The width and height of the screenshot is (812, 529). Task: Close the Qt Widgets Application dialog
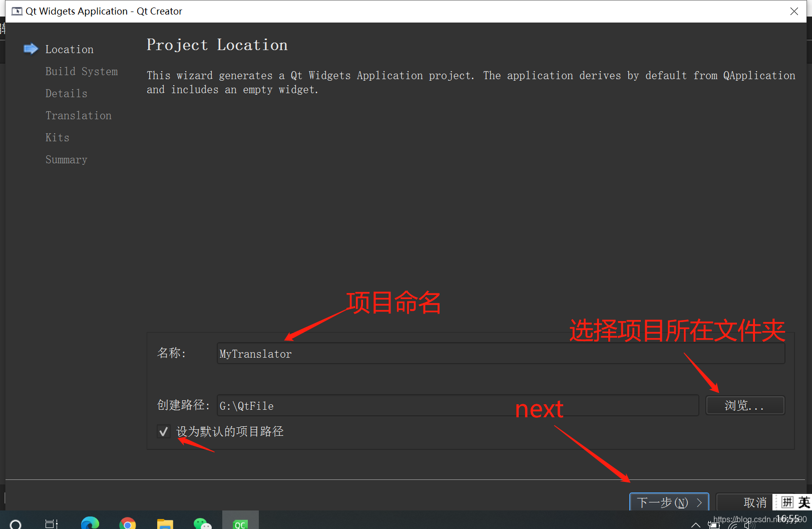[x=794, y=11]
